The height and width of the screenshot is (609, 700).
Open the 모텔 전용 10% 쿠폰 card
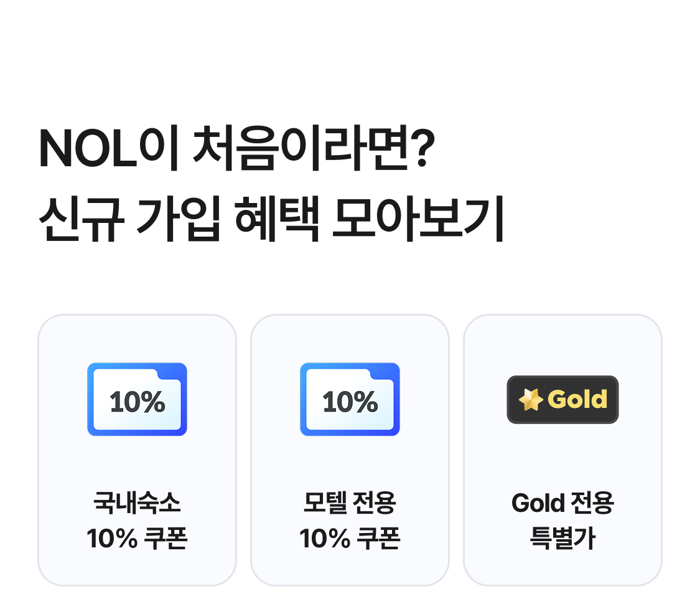click(350, 450)
